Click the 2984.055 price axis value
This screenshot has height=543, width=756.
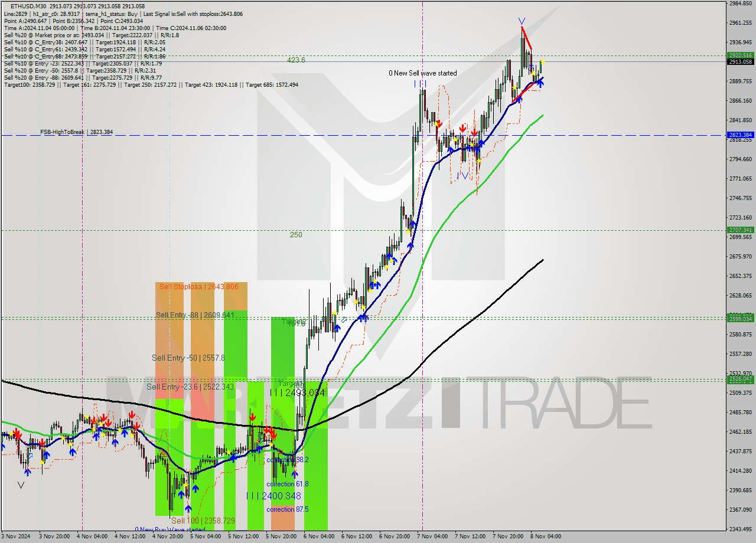pyautogui.click(x=740, y=3)
